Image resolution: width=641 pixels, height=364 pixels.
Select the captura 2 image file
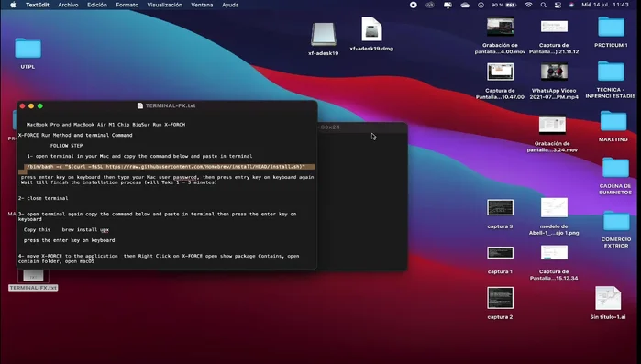click(500, 298)
